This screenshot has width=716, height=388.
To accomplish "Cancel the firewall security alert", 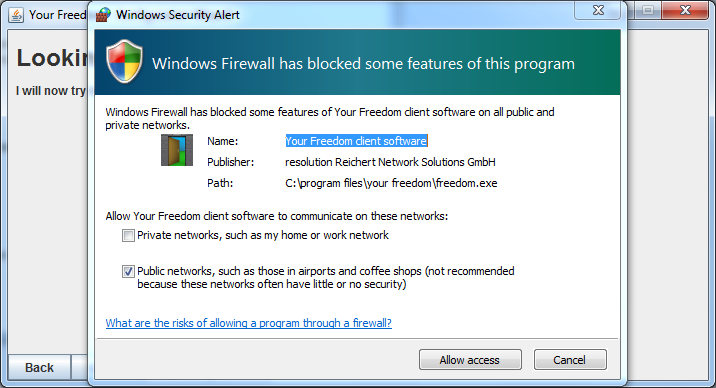I will point(570,360).
